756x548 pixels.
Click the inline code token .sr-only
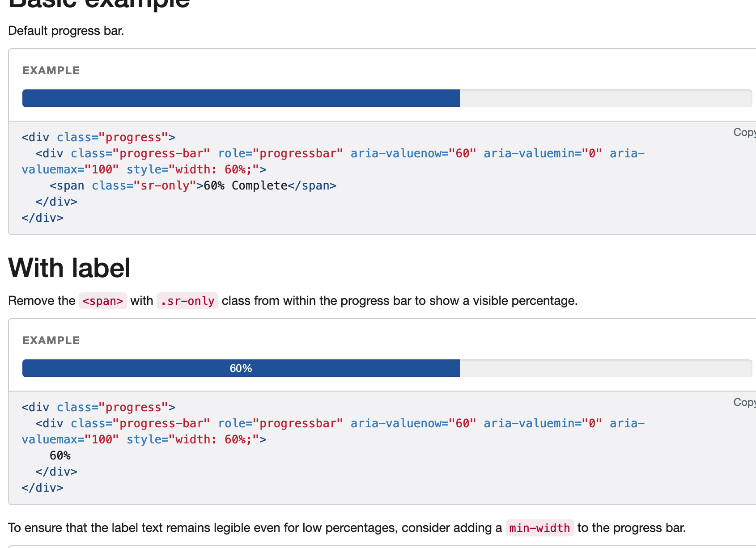187,301
